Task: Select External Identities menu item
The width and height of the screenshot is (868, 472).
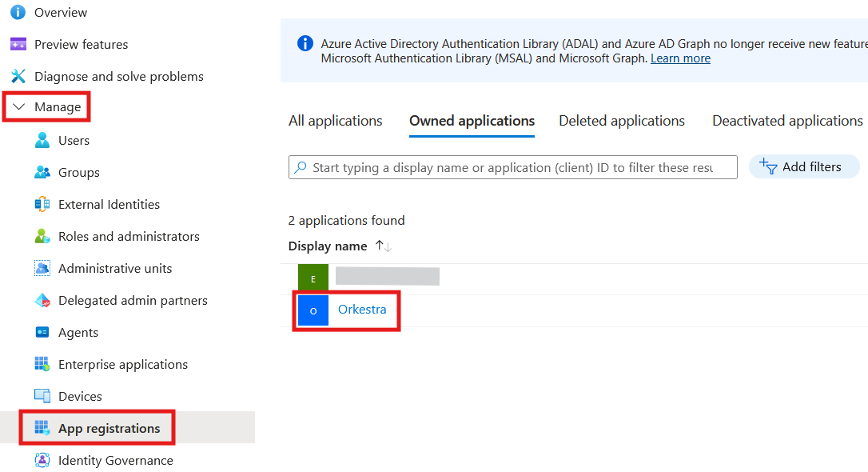Action: tap(109, 205)
